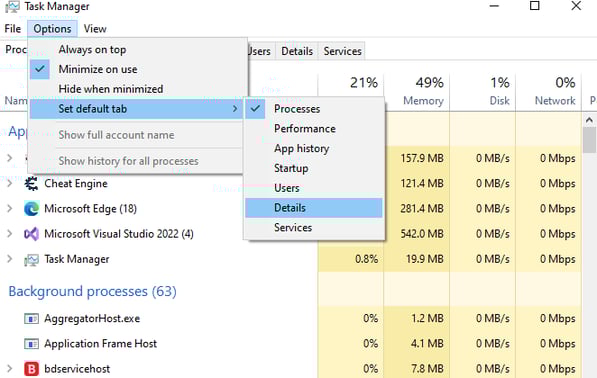This screenshot has width=597, height=378.
Task: Expand the Cheat Engine process group
Action: coord(10,184)
